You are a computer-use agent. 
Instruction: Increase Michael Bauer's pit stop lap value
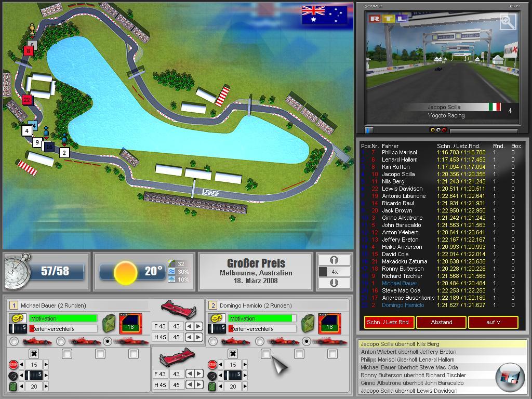coord(46,365)
